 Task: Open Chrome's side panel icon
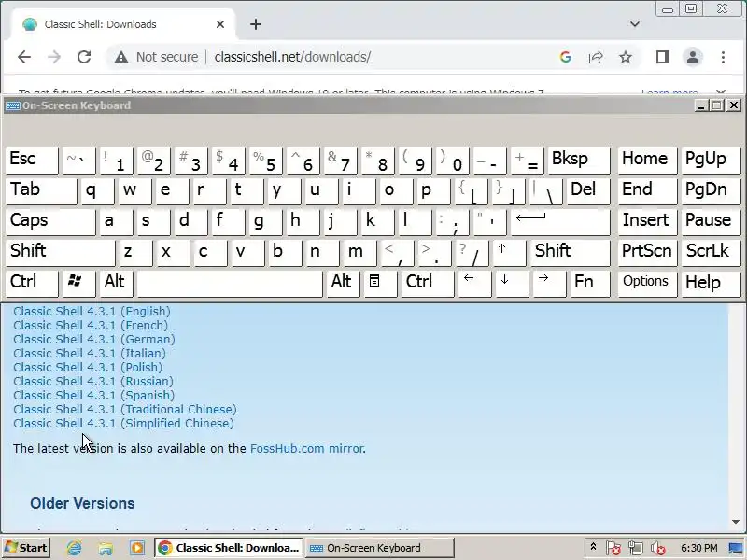pos(663,57)
